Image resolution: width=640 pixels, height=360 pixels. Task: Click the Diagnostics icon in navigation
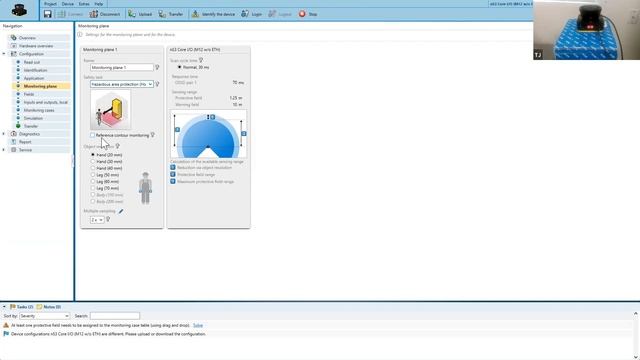13,134
